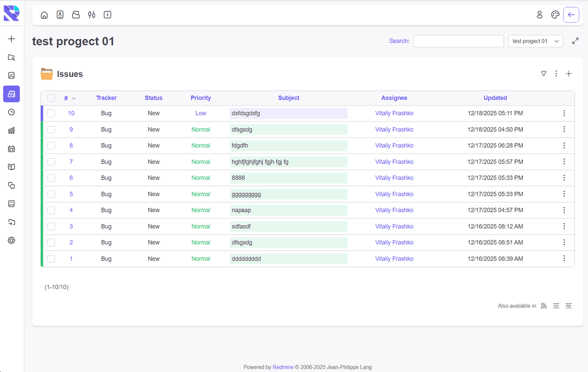Expand the Issues panel three-dot options menu
588x372 pixels.
click(556, 74)
